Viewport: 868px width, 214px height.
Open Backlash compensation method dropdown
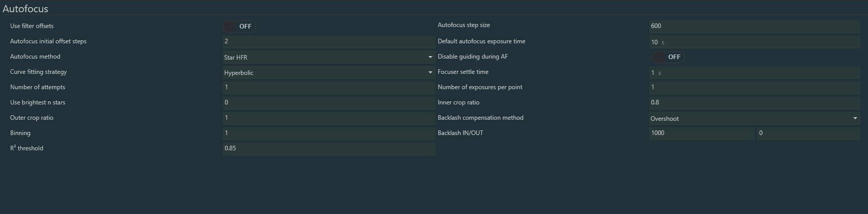click(x=754, y=119)
